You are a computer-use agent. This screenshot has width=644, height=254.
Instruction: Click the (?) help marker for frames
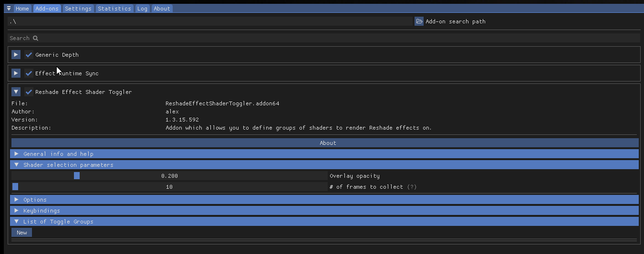(x=412, y=187)
